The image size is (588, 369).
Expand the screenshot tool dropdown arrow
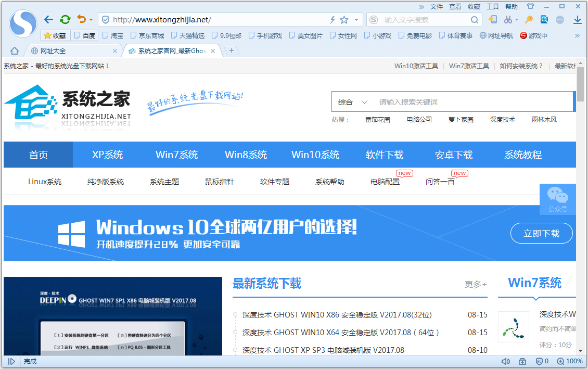coord(517,19)
